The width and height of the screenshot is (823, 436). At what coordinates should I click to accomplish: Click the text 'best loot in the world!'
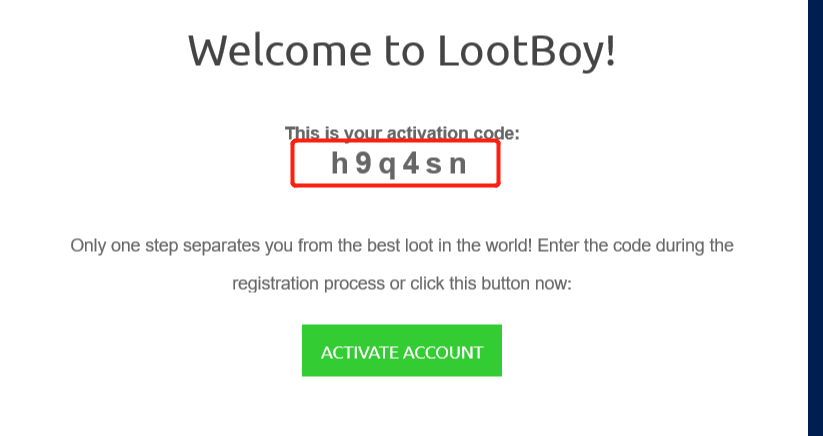coord(457,246)
